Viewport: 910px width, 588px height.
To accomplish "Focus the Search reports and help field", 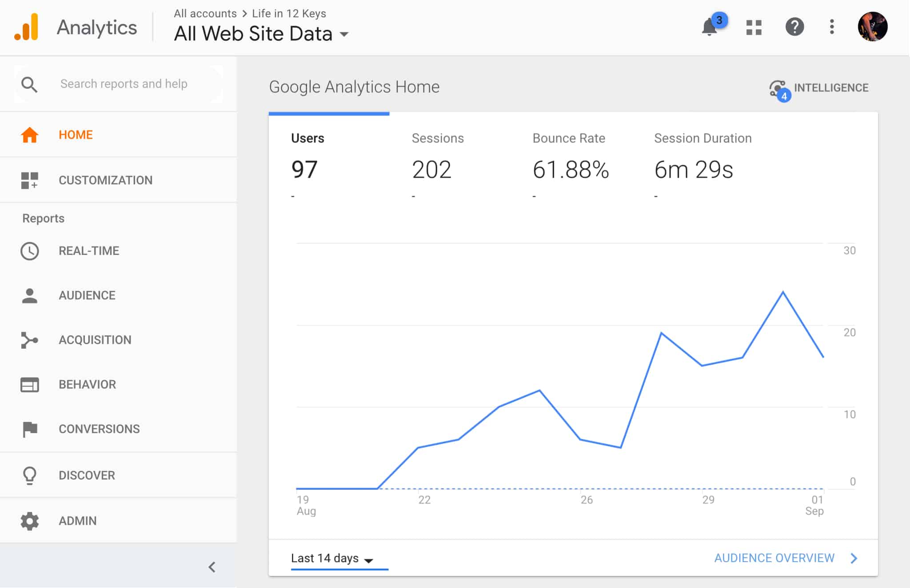I will (x=124, y=84).
